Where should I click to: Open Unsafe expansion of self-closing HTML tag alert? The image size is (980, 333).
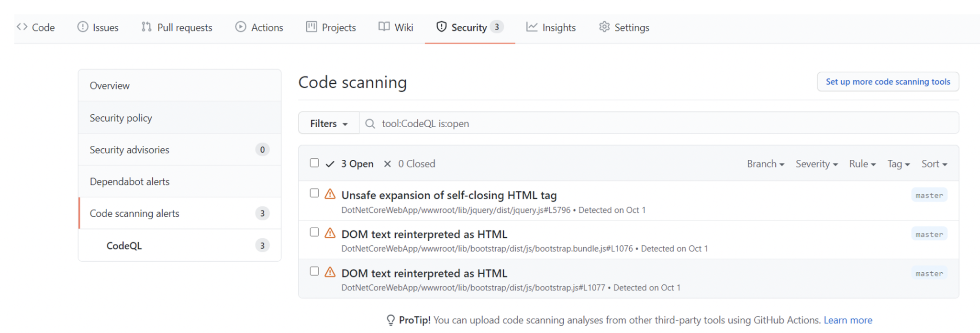point(449,195)
